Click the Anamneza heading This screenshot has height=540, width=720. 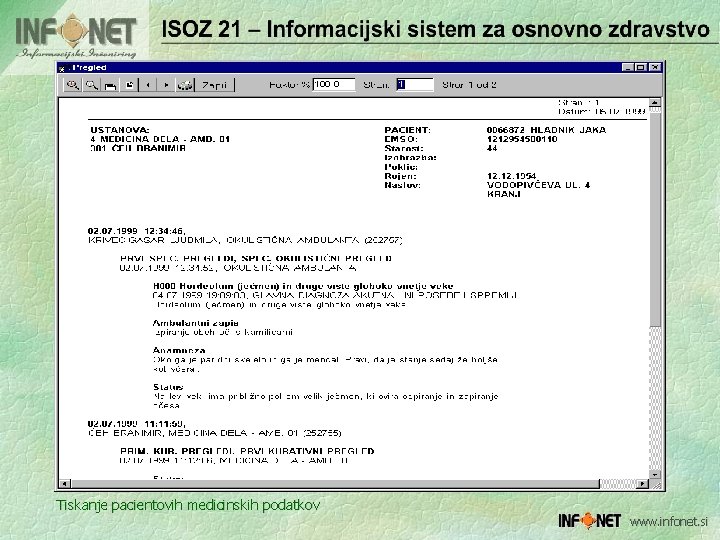(x=179, y=350)
